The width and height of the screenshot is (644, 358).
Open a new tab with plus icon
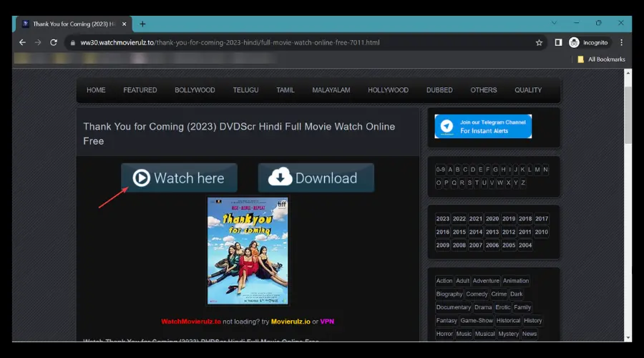click(142, 24)
